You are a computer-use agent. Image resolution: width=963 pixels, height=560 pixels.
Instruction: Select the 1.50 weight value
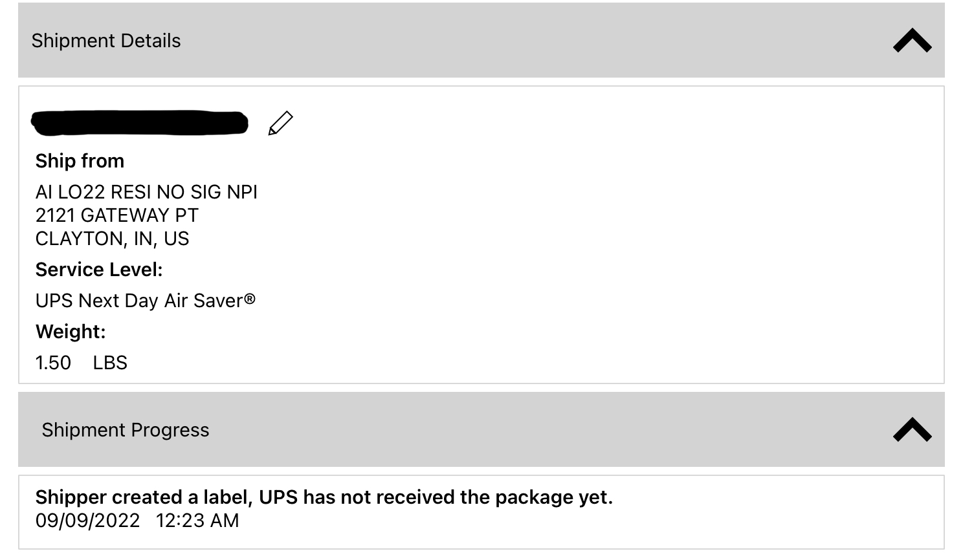(53, 363)
